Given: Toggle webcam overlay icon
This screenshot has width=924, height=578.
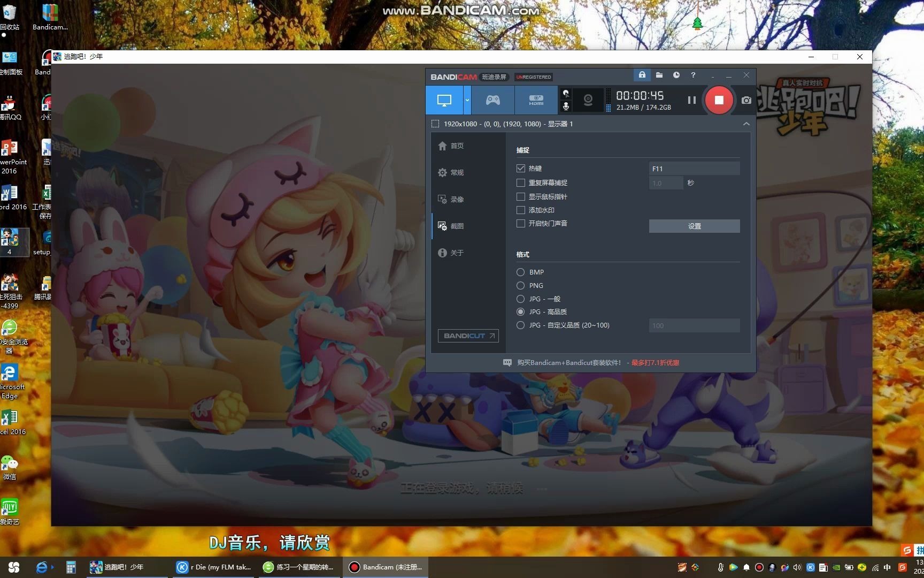Looking at the screenshot, I should [x=588, y=100].
